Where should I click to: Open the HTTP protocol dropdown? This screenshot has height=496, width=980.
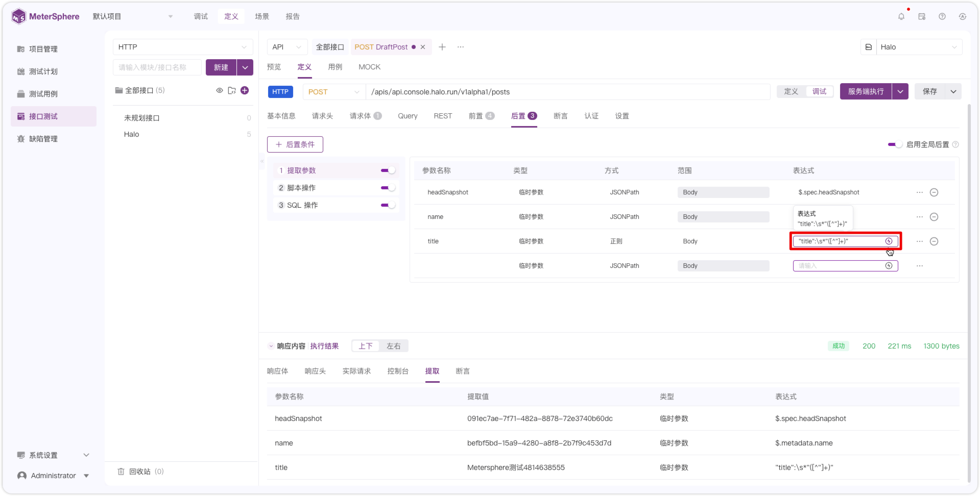(183, 47)
